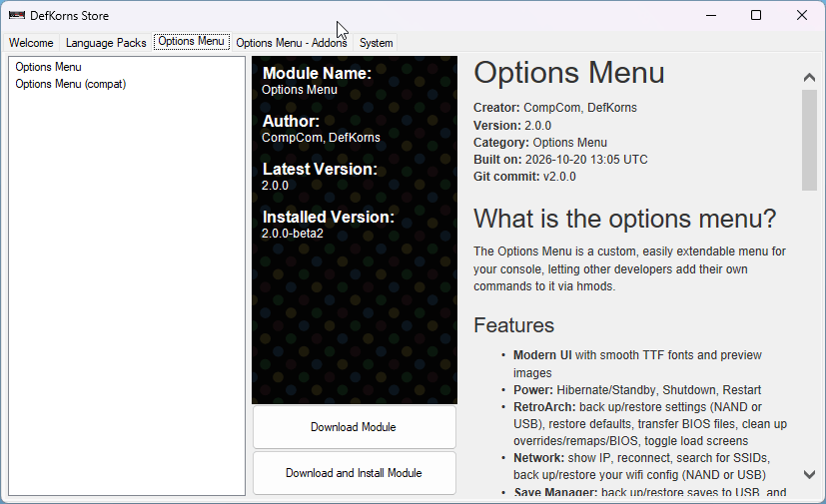The width and height of the screenshot is (826, 504).
Task: Click Download and Install Module button
Action: (x=354, y=473)
